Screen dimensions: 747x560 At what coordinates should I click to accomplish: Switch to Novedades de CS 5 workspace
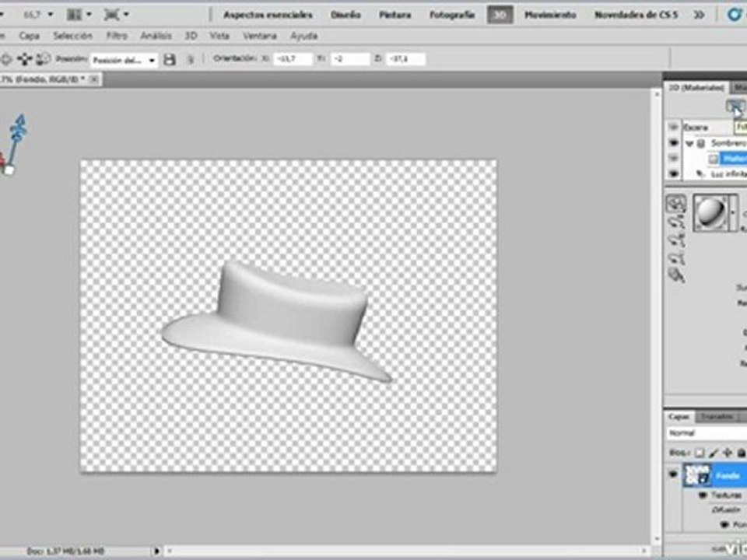(636, 15)
